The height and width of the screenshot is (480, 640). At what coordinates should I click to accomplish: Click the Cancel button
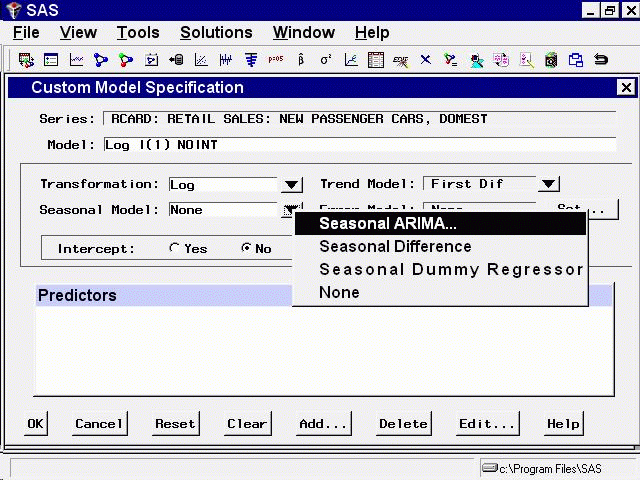click(x=100, y=424)
